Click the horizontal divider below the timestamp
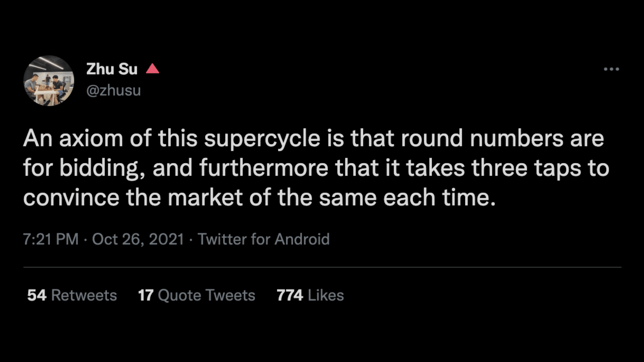Image resolution: width=644 pixels, height=362 pixels. [322, 267]
